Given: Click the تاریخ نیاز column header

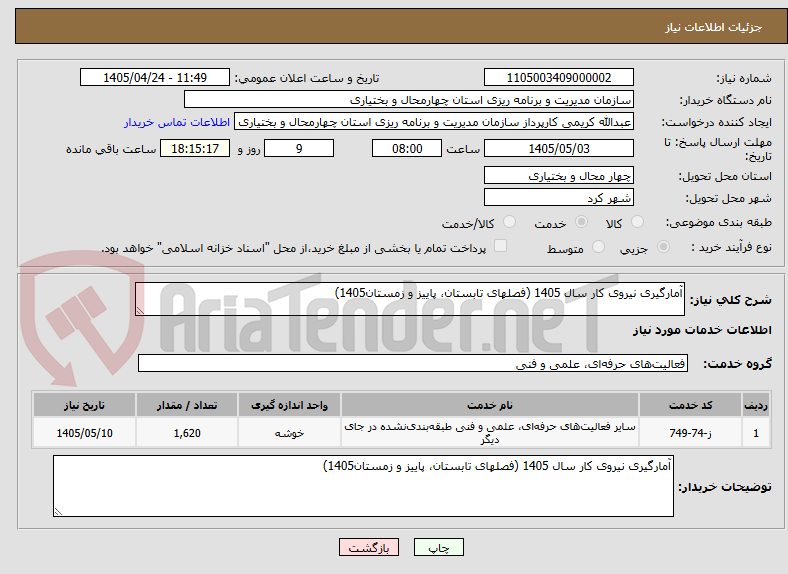Looking at the screenshot, I should (x=84, y=405).
